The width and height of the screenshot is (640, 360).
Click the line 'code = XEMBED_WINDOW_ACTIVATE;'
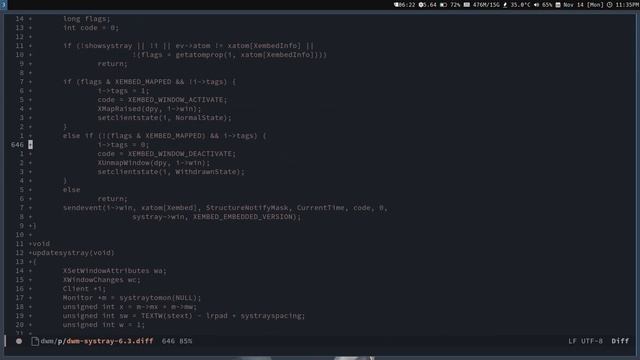pyautogui.click(x=162, y=100)
